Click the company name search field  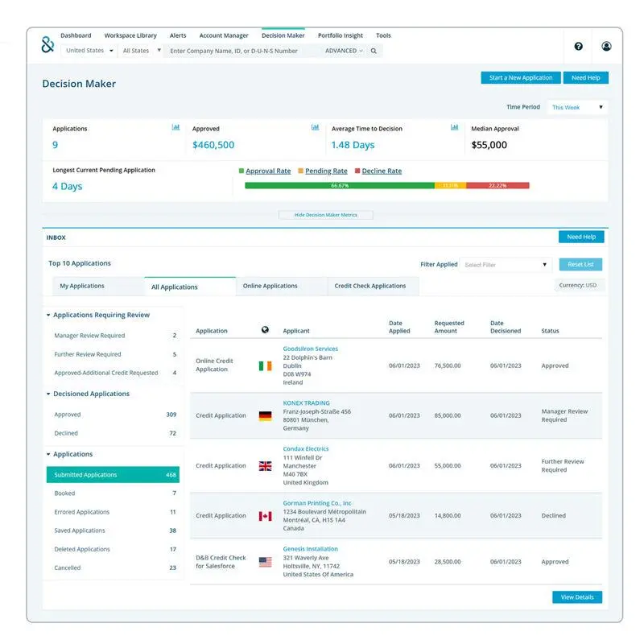242,51
